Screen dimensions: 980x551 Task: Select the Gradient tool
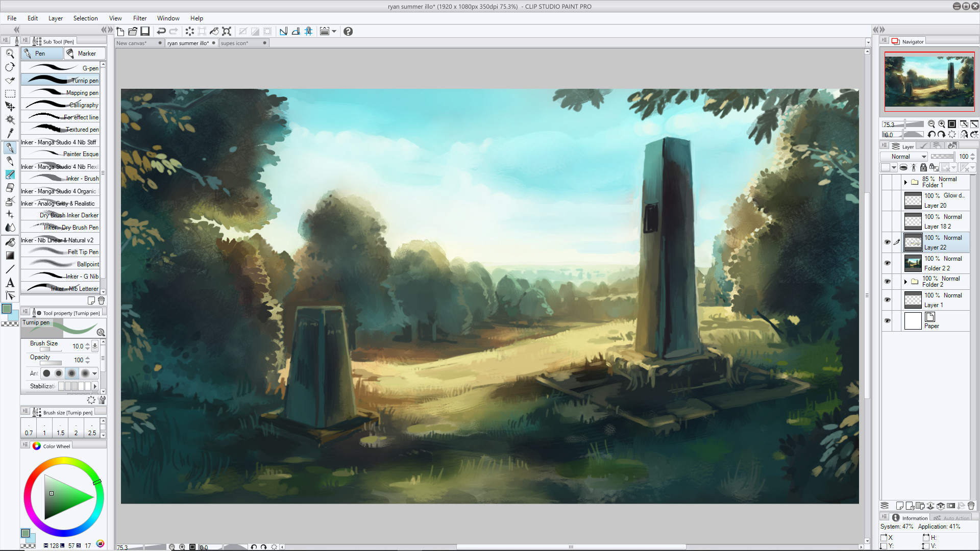[x=10, y=256]
